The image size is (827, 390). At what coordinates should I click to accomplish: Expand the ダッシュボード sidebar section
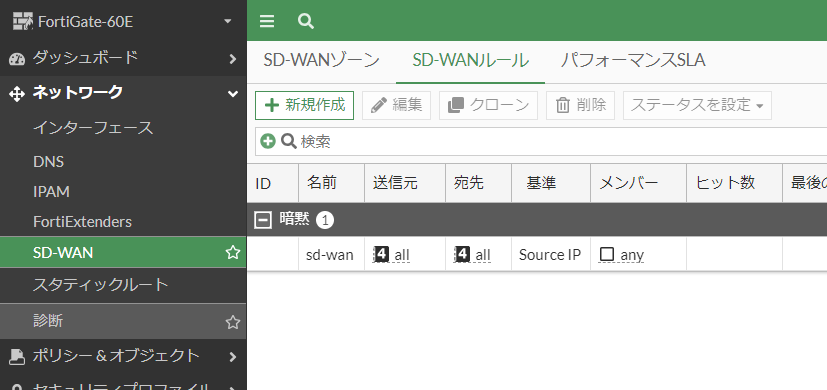(233, 59)
